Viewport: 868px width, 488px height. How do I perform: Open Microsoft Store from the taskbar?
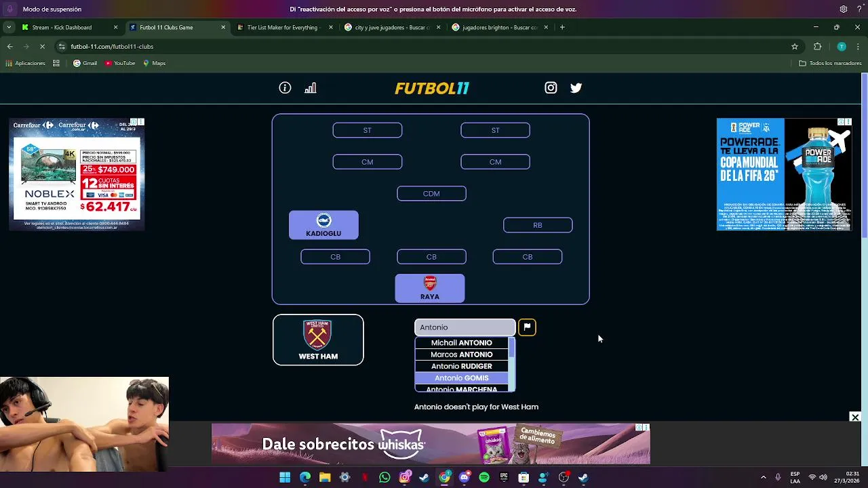[524, 478]
